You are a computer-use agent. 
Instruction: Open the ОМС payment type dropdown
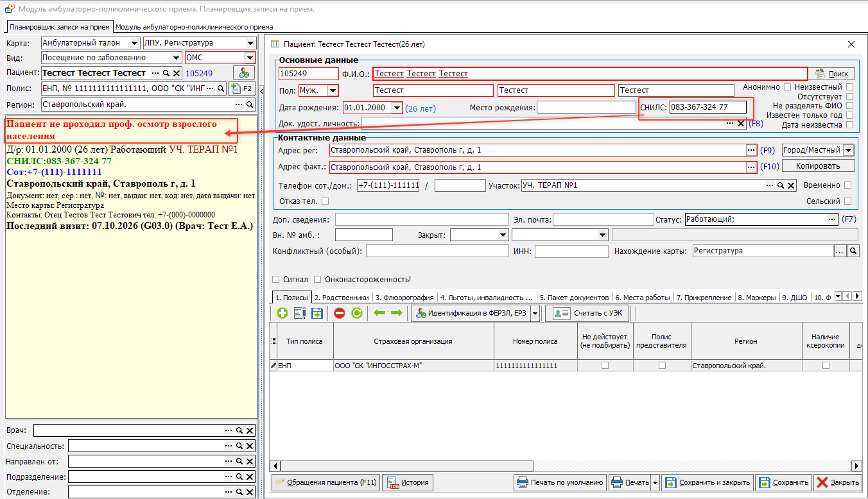(x=250, y=58)
